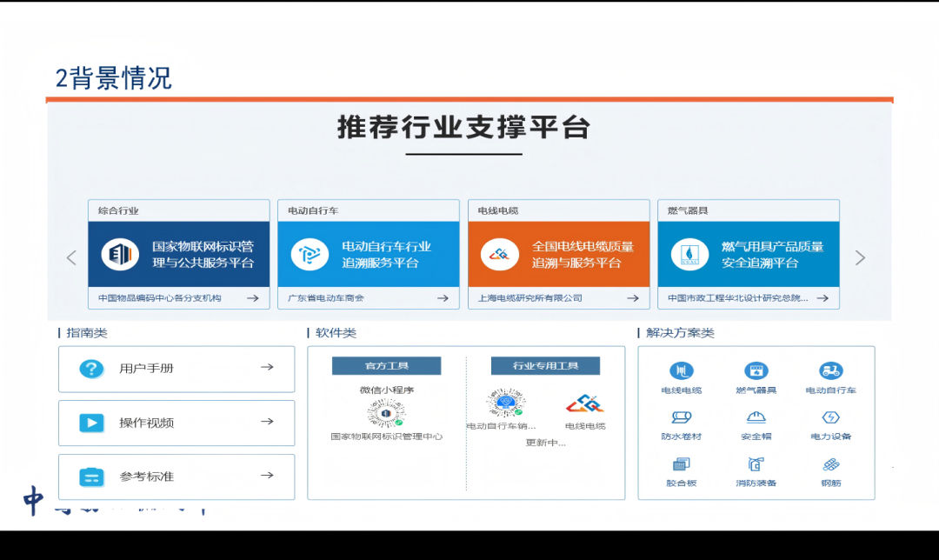Click the 电线电缆 solution icon

(x=681, y=370)
